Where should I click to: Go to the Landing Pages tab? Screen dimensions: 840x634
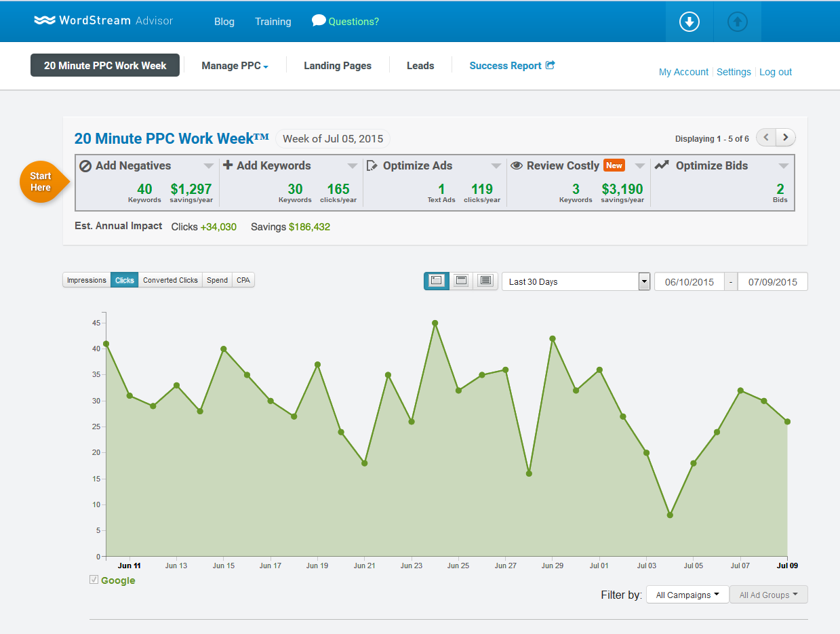click(x=338, y=66)
